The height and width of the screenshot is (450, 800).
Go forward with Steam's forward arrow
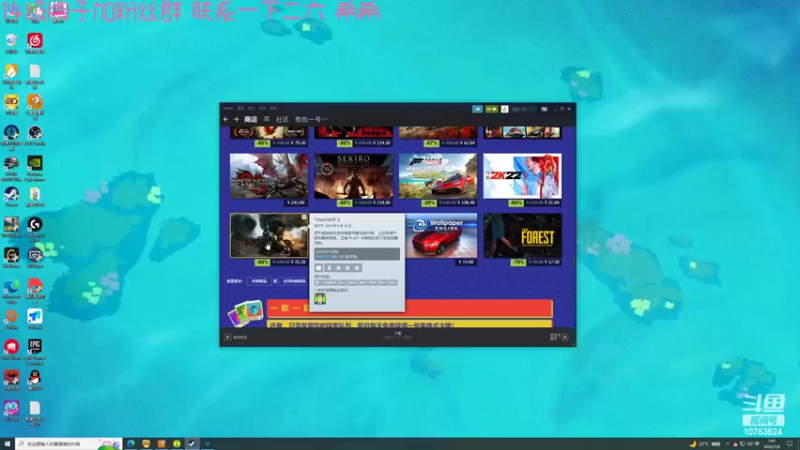click(236, 119)
